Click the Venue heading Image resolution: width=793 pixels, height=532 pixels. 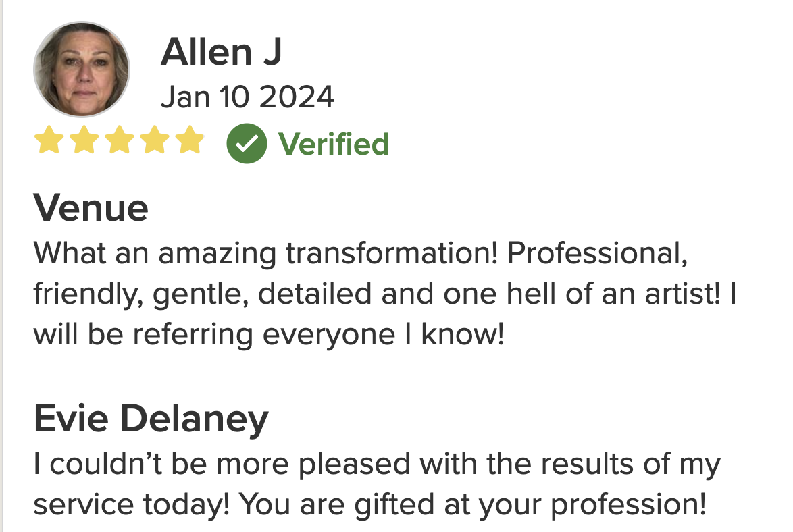(91, 208)
